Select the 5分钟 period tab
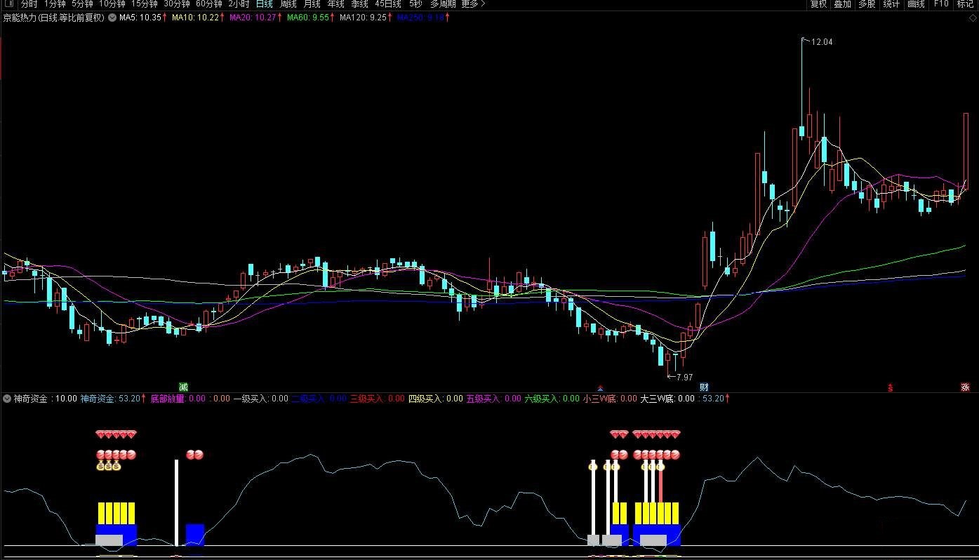Screen dimensions: 979x560 click(x=82, y=4)
